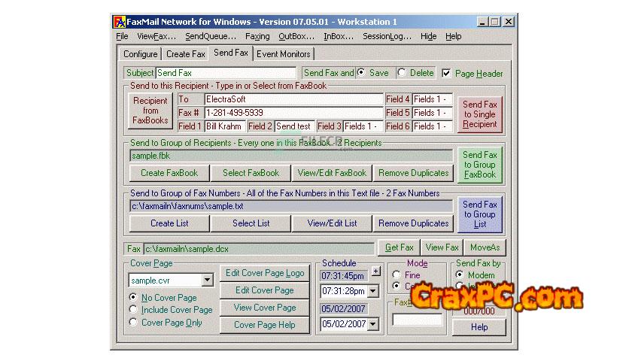The height and width of the screenshot is (364, 629).
Task: Click the MoveAs button
Action: click(485, 247)
